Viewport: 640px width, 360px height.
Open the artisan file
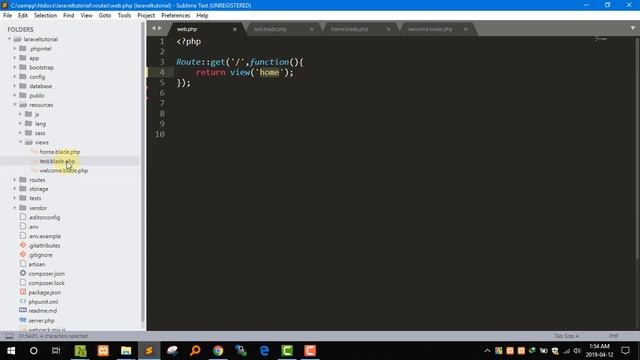click(37, 264)
